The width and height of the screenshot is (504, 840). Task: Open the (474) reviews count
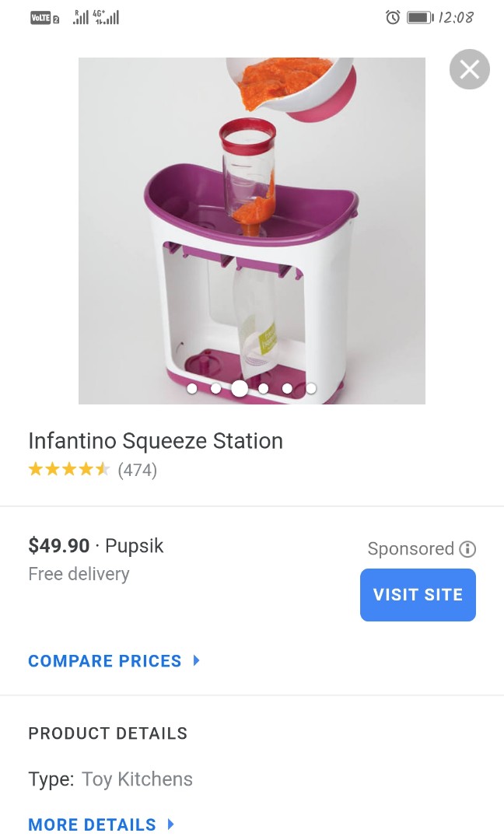click(138, 470)
